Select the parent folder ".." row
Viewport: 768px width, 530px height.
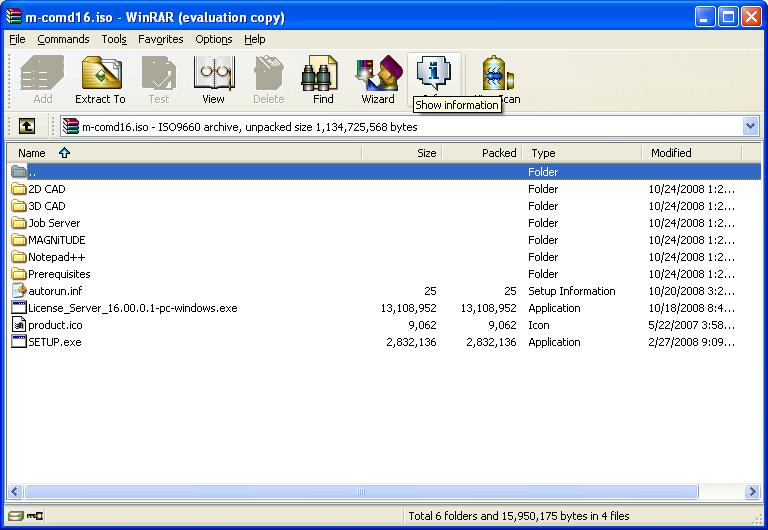(x=384, y=171)
